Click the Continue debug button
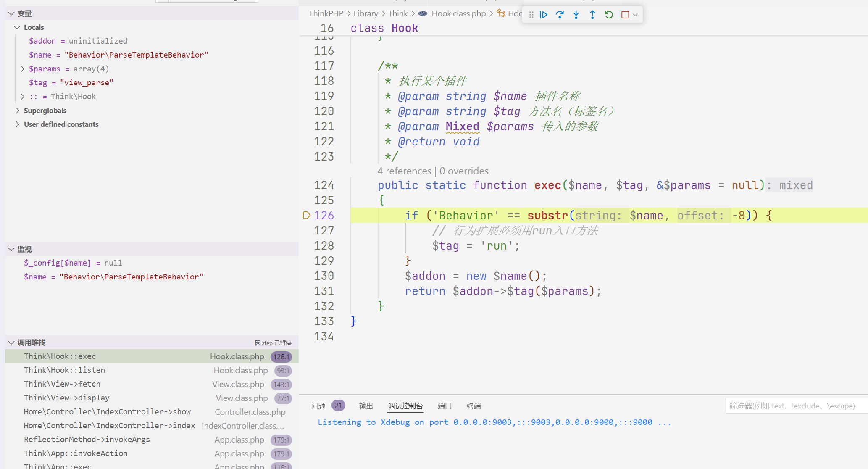This screenshot has width=868, height=469. tap(543, 15)
